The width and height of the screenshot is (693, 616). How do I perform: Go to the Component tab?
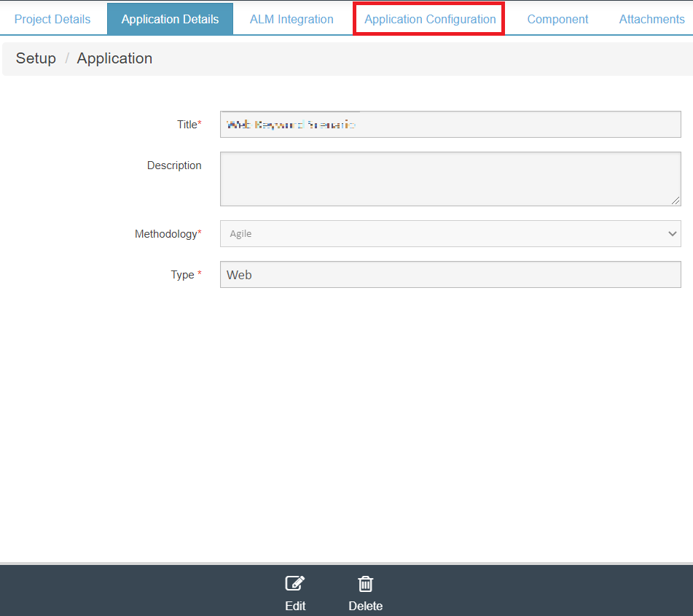point(557,19)
